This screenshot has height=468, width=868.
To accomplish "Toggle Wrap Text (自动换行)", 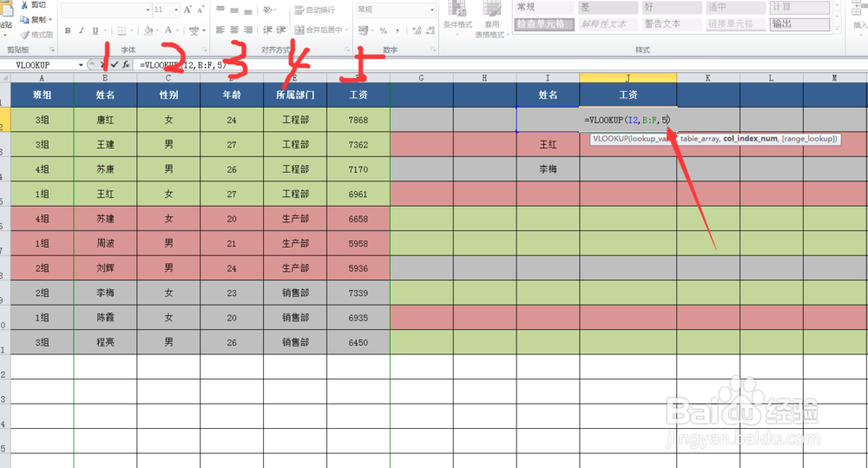I will click(x=314, y=10).
